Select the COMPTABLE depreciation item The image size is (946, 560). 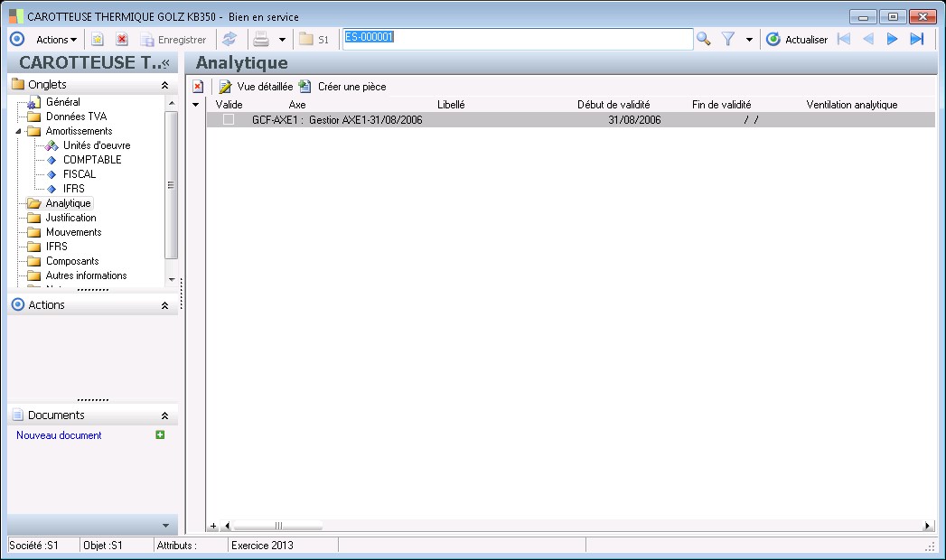92,160
